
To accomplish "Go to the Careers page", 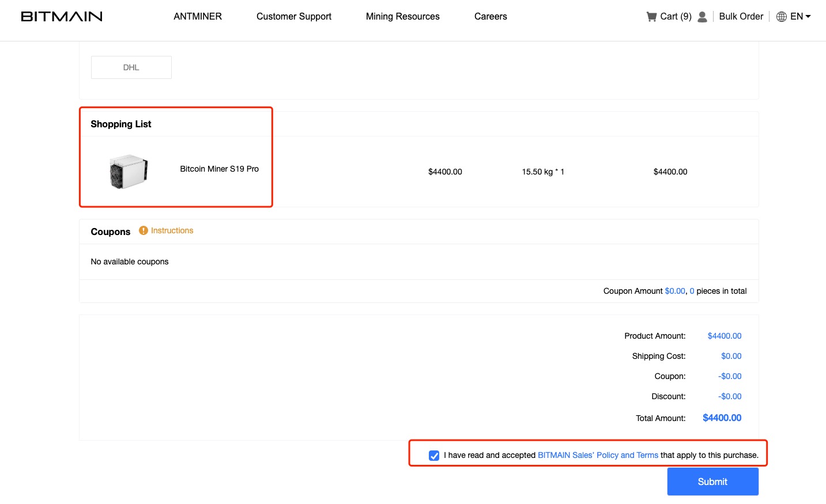I will tap(491, 17).
